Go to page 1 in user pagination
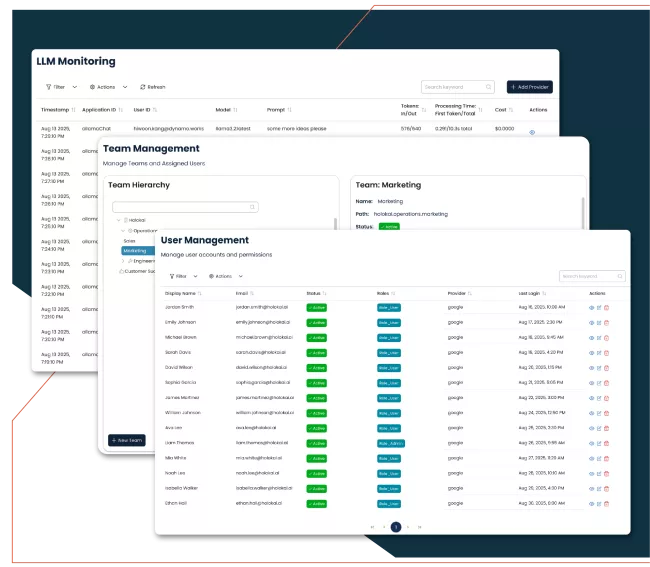650x567 pixels. pyautogui.click(x=396, y=526)
